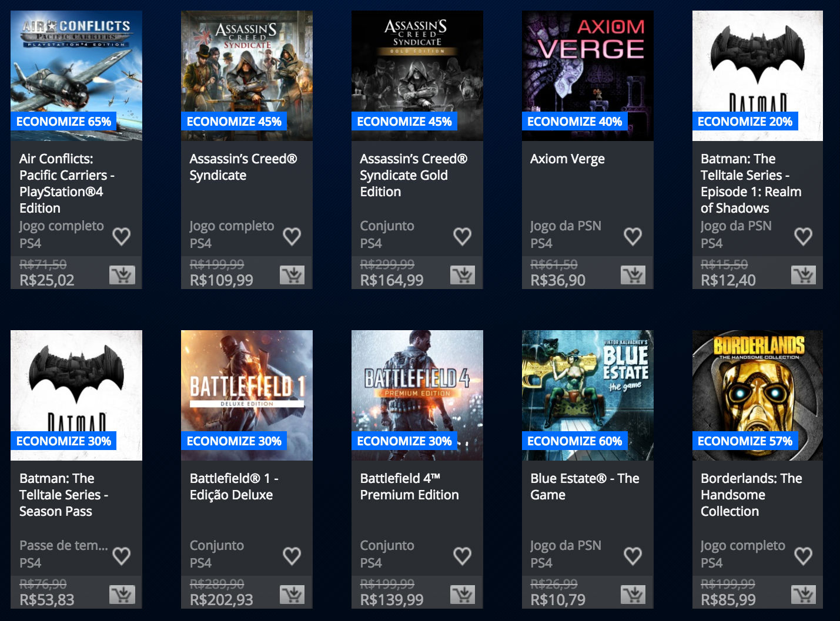The width and height of the screenshot is (840, 621).
Task: Open the Air Conflicts cover art thumbnail
Action: point(76,76)
